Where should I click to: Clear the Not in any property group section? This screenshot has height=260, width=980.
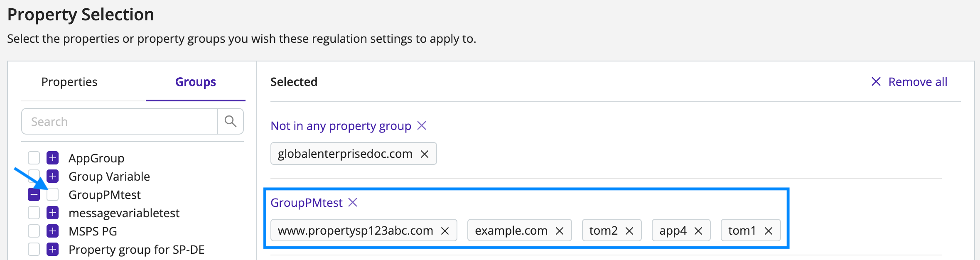(422, 125)
